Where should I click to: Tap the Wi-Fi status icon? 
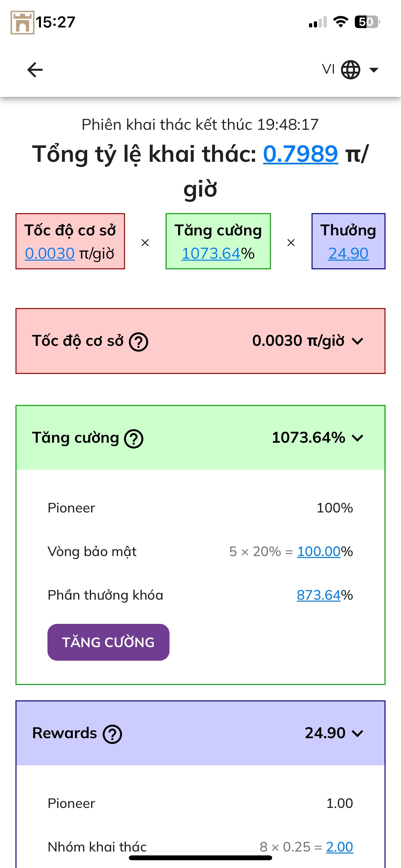click(341, 22)
